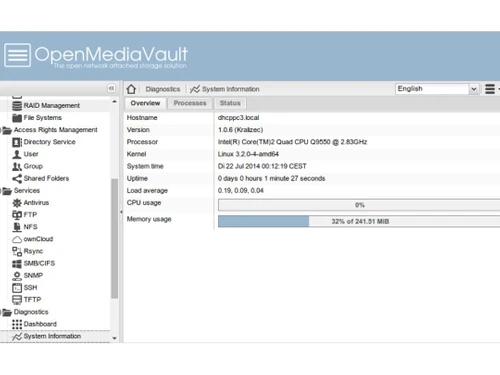500x375 pixels.
Task: Click the System Information breadcrumb label
Action: click(231, 89)
